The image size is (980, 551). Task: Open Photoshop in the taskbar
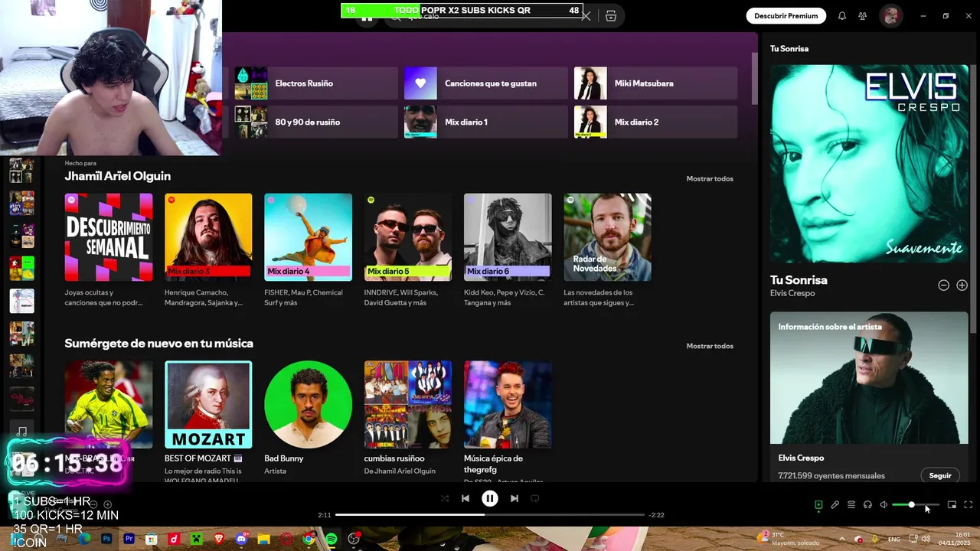point(106,539)
